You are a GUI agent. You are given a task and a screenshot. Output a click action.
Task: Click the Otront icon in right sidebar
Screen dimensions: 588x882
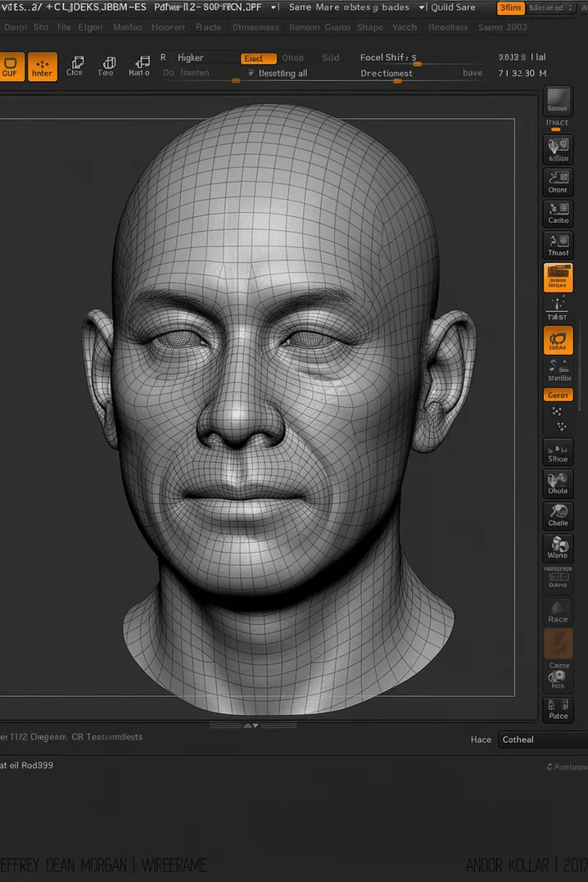pos(558,180)
